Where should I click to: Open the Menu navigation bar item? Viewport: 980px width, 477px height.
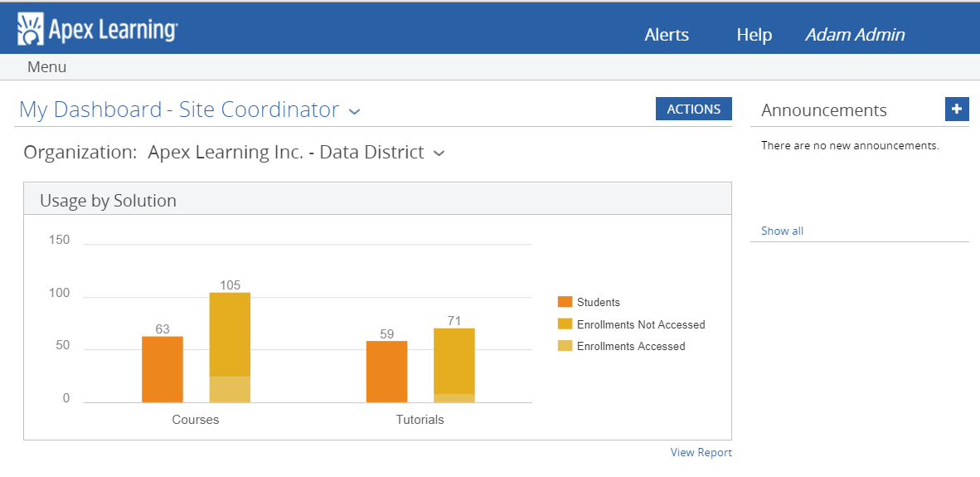46,67
